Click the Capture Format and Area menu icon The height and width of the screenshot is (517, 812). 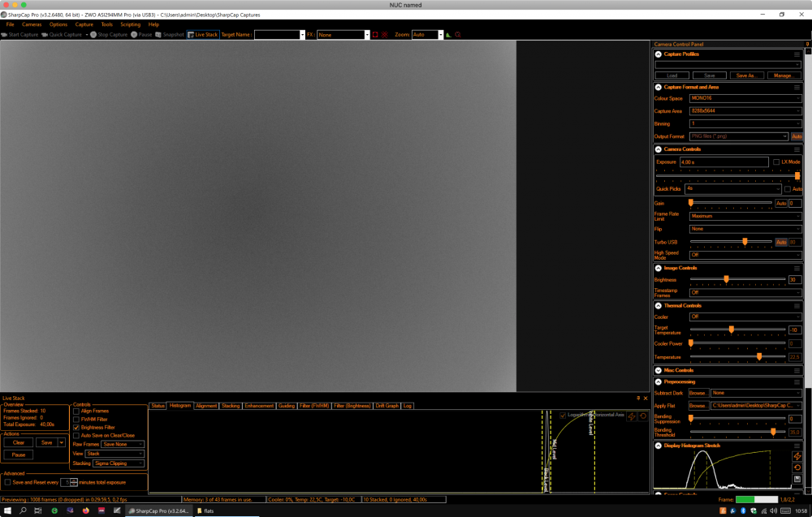pyautogui.click(x=797, y=88)
